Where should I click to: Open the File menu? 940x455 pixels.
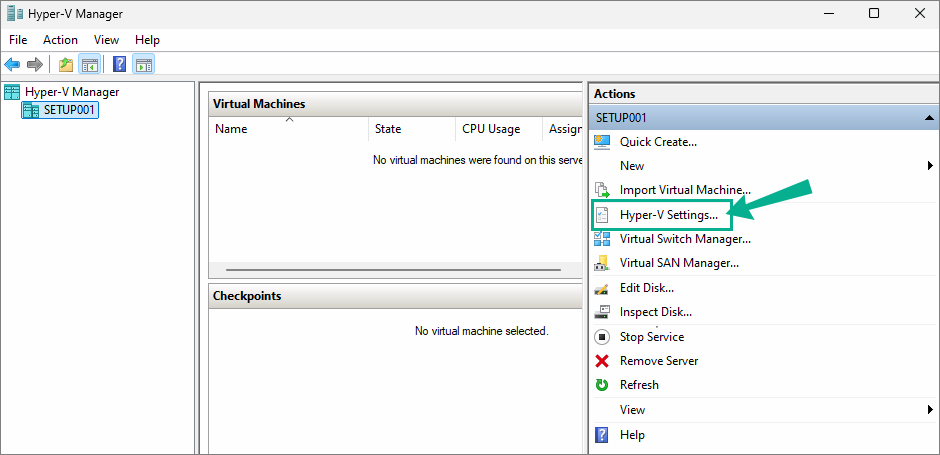coord(18,40)
